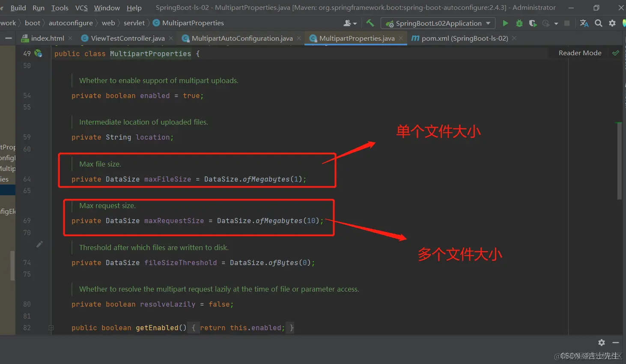This screenshot has height=364, width=626.
Task: Toggle Reader Mode in the editor
Action: tap(580, 53)
